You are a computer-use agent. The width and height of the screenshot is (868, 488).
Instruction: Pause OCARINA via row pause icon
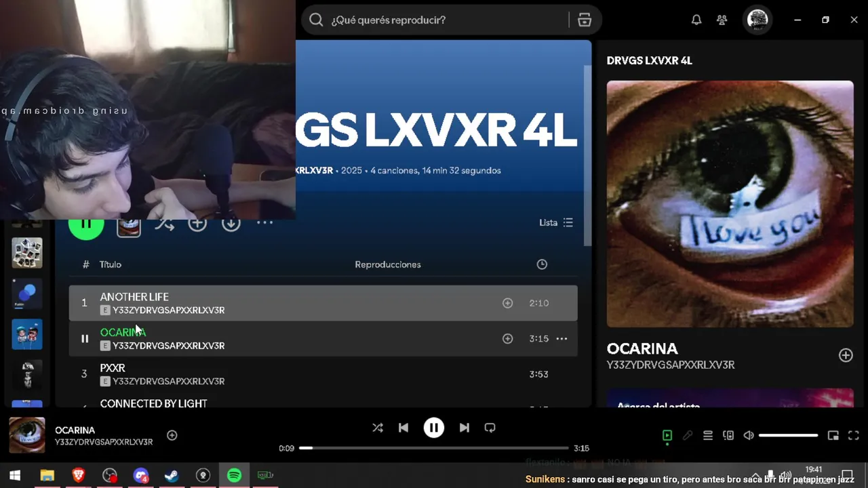(x=85, y=338)
